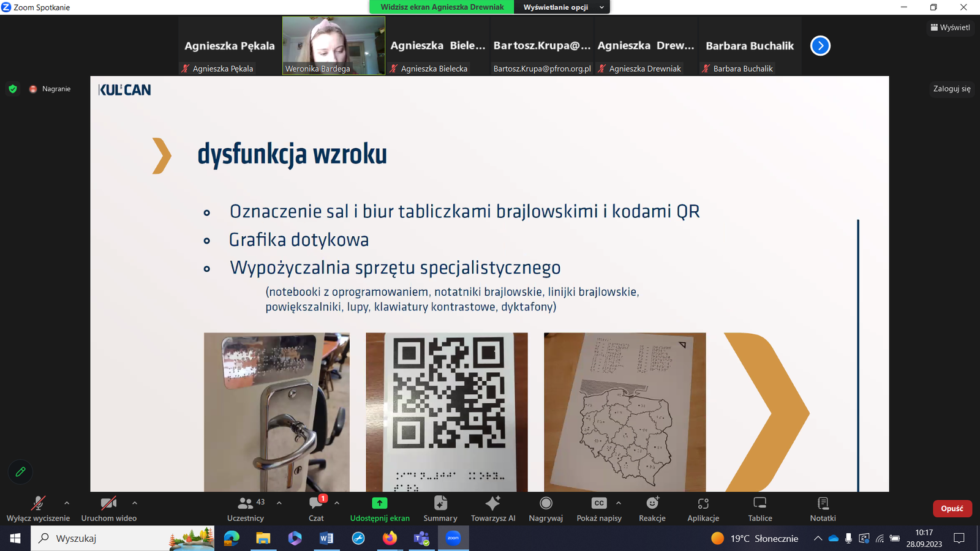This screenshot has height=551, width=980.
Task: Expand audio options arrow beside microphone
Action: (67, 503)
